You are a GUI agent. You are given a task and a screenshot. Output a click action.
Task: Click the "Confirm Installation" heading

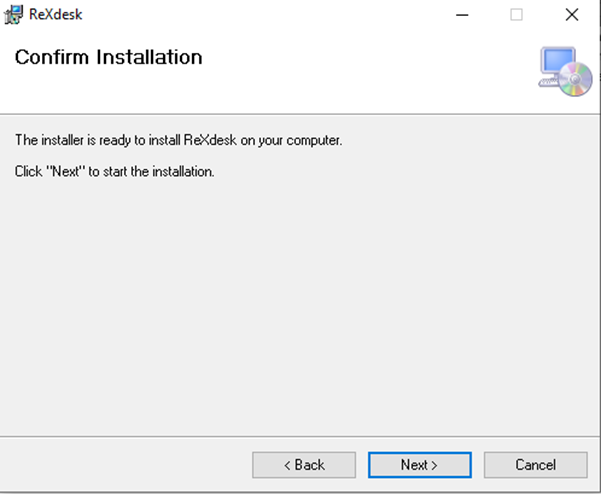pos(108,57)
